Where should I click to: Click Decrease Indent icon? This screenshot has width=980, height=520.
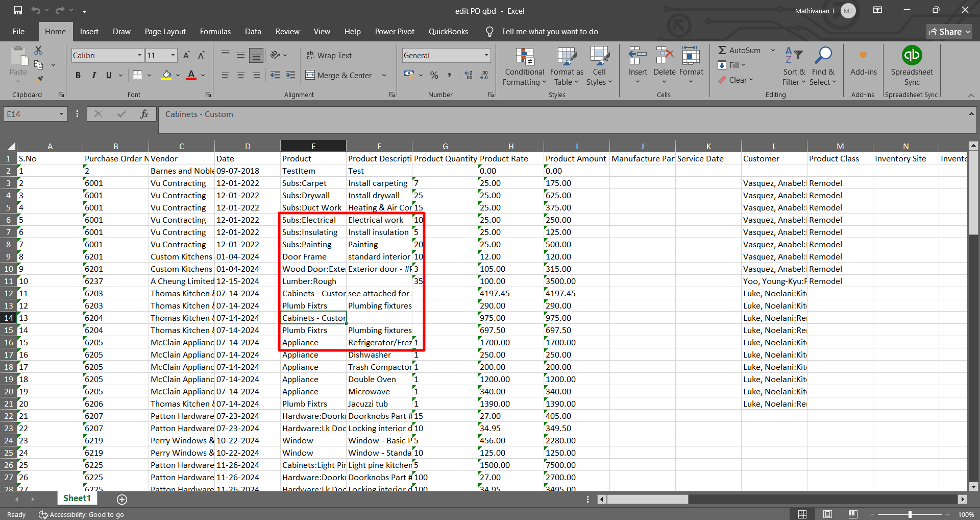[275, 75]
